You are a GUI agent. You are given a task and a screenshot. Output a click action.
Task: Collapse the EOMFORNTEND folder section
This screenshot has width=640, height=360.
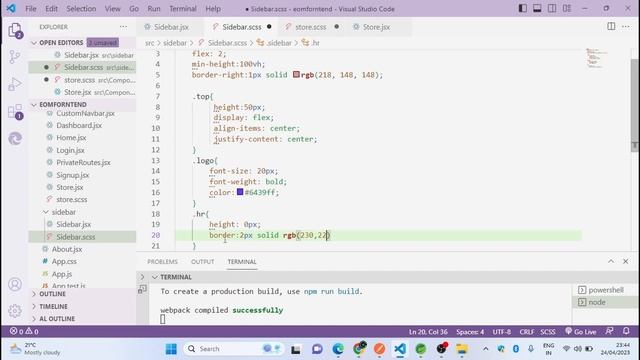(82, 104)
